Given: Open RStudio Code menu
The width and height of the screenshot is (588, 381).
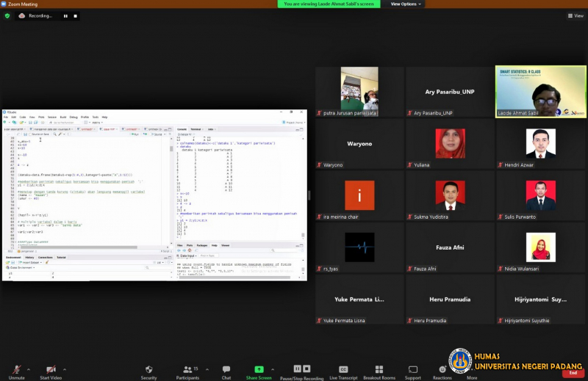Looking at the screenshot, I should [x=23, y=117].
